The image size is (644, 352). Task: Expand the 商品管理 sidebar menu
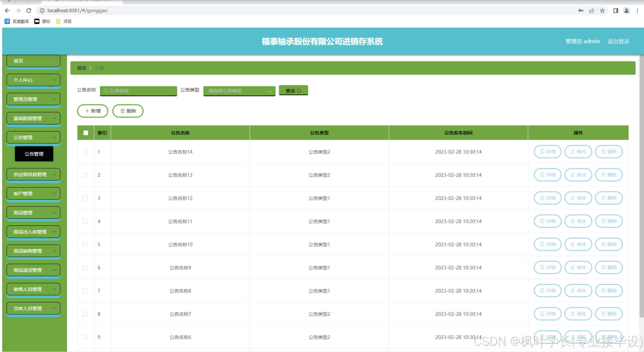(33, 213)
